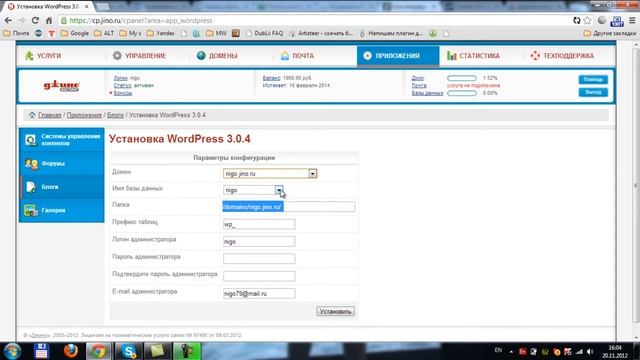
Task: Click the E-mail администратора input field
Action: 259,293
